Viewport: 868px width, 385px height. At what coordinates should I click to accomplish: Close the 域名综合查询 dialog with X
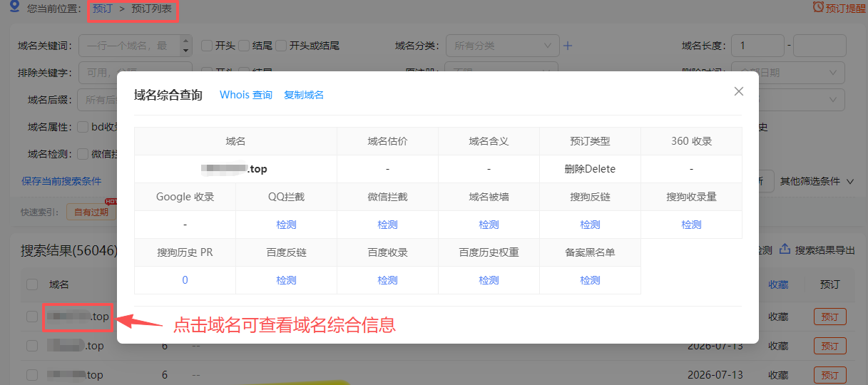coord(739,91)
